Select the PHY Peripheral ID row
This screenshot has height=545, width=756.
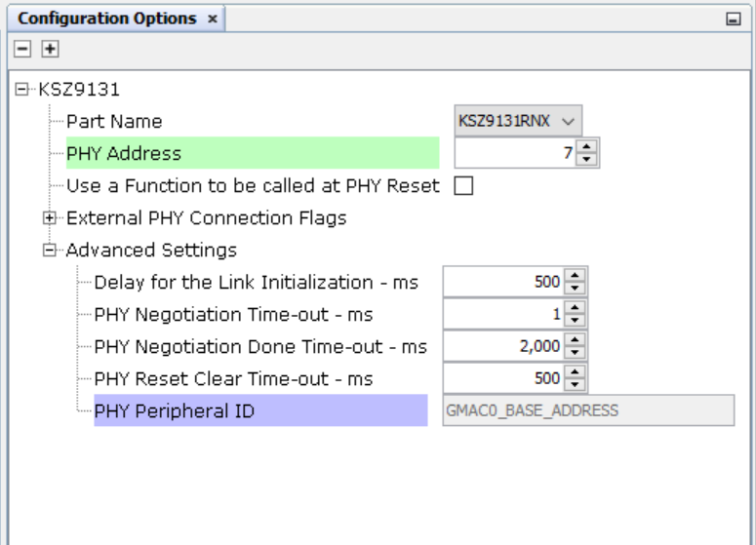tap(260, 410)
